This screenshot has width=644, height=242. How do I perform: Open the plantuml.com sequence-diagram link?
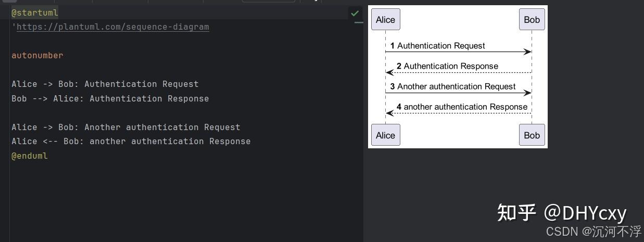coord(112,27)
